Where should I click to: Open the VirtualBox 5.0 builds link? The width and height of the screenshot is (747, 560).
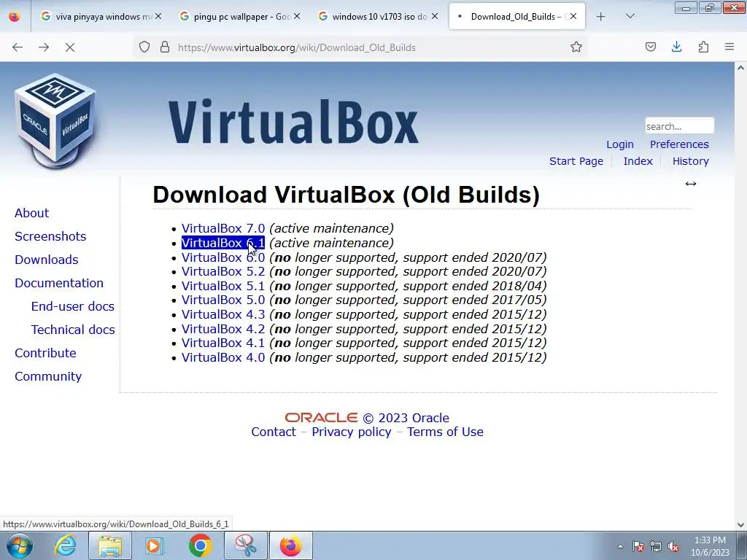[223, 300]
